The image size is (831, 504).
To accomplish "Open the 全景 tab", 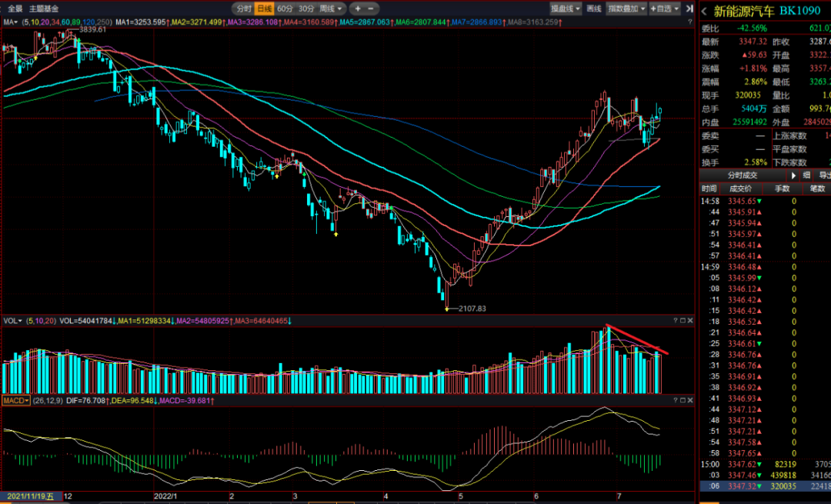I will coord(15,8).
